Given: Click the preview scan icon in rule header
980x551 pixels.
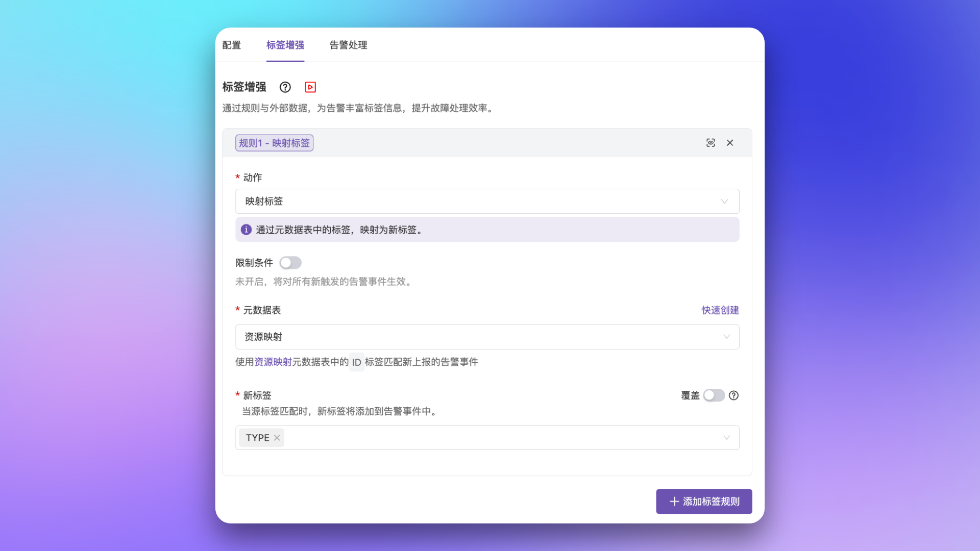Looking at the screenshot, I should tap(710, 143).
